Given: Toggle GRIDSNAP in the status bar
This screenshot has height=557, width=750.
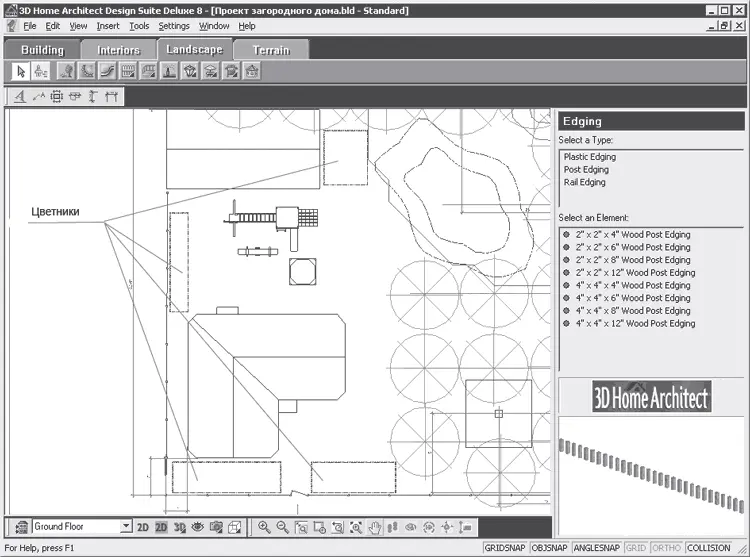Looking at the screenshot, I should [507, 548].
